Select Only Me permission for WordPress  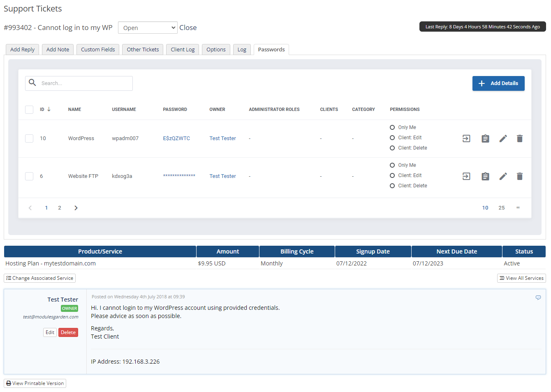(392, 127)
